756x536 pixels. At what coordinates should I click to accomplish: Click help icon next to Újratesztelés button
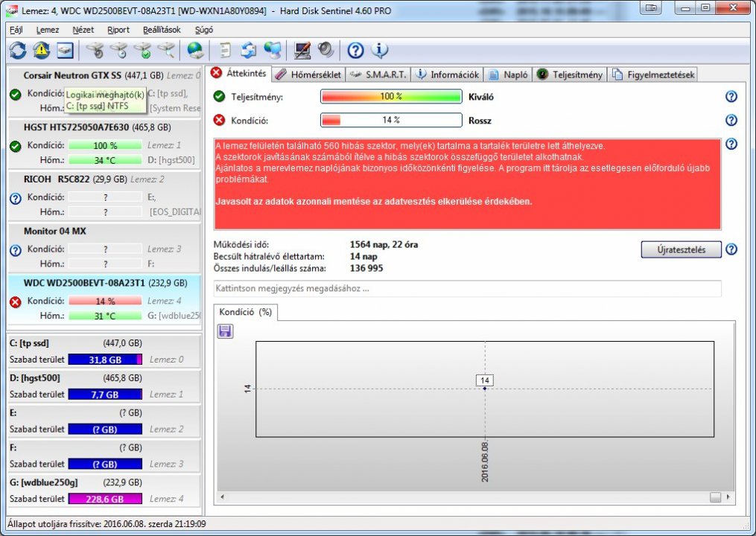731,249
